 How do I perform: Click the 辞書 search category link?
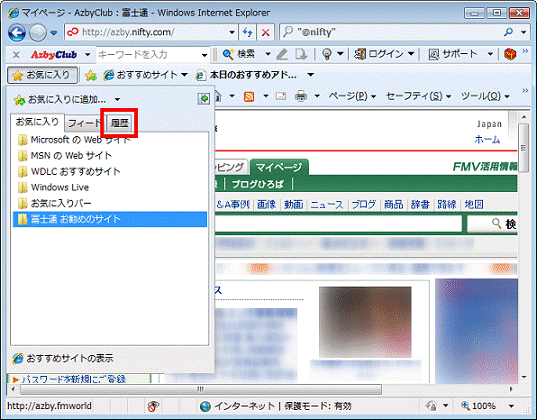click(420, 205)
